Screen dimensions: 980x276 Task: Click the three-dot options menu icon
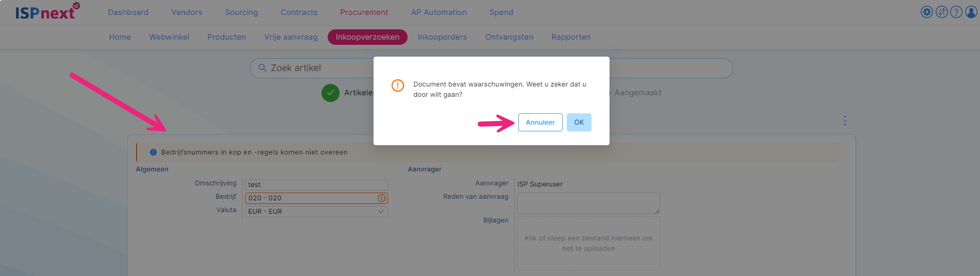pos(845,120)
